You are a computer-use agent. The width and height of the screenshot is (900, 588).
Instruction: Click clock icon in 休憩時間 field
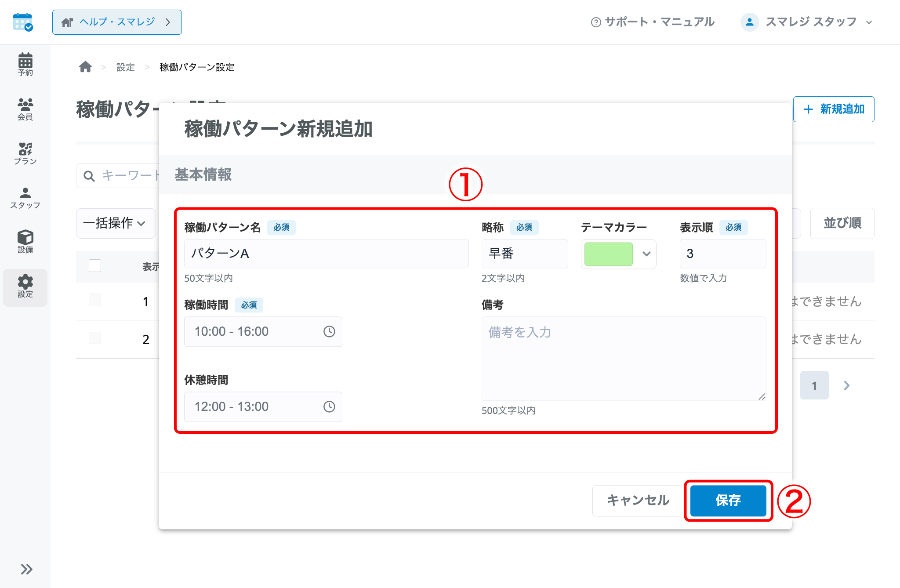(x=329, y=407)
